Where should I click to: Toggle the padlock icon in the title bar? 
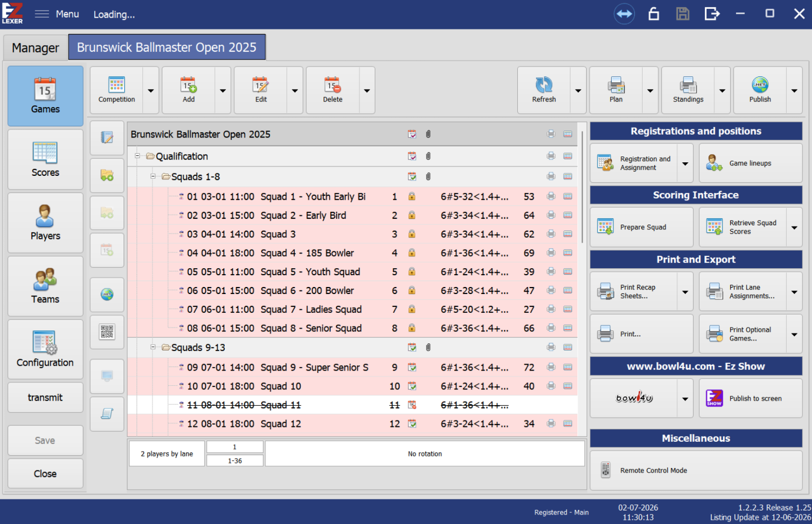click(654, 14)
